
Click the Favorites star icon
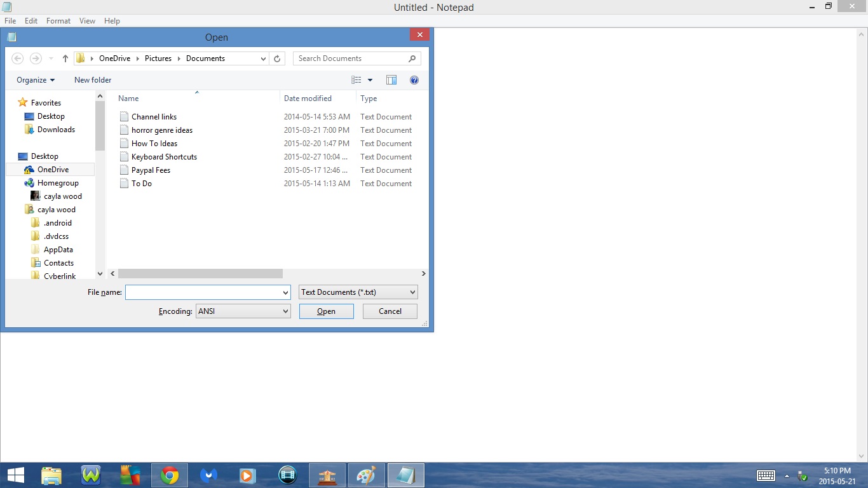coord(23,103)
